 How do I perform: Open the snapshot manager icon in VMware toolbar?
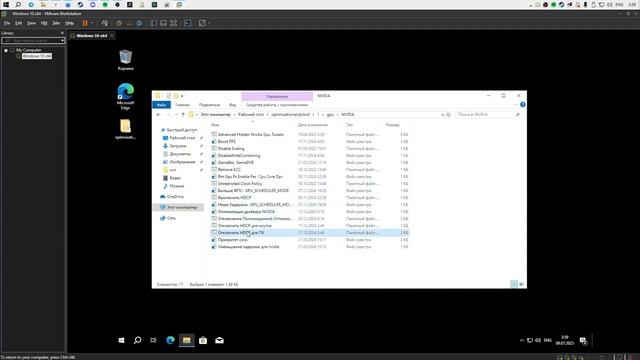click(x=139, y=23)
